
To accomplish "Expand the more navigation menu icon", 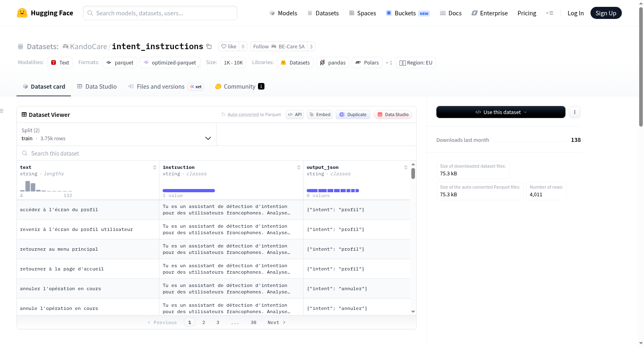I will click(549, 13).
